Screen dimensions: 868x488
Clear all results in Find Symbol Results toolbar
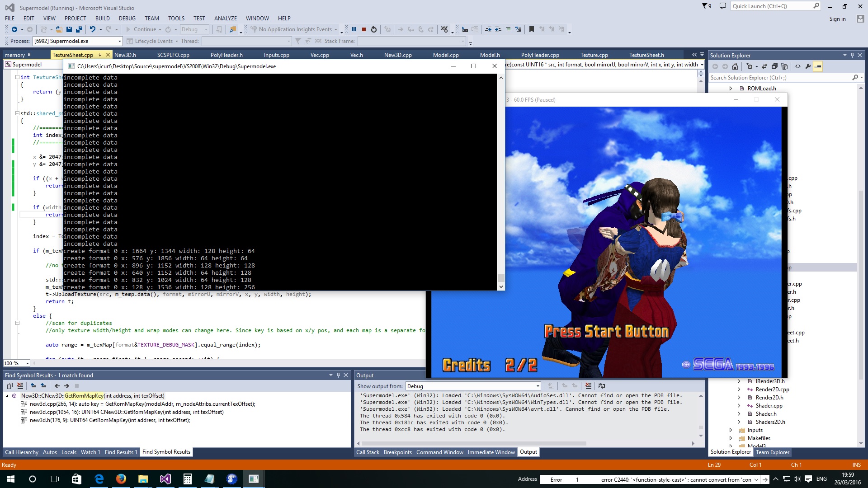pyautogui.click(x=20, y=386)
